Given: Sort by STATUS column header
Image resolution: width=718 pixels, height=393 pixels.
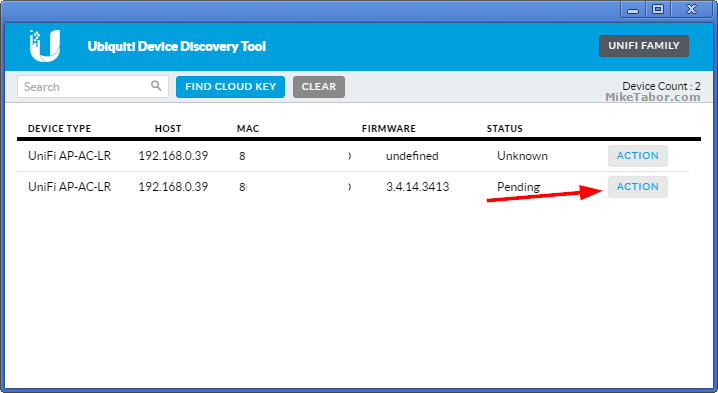Looking at the screenshot, I should click(505, 129).
